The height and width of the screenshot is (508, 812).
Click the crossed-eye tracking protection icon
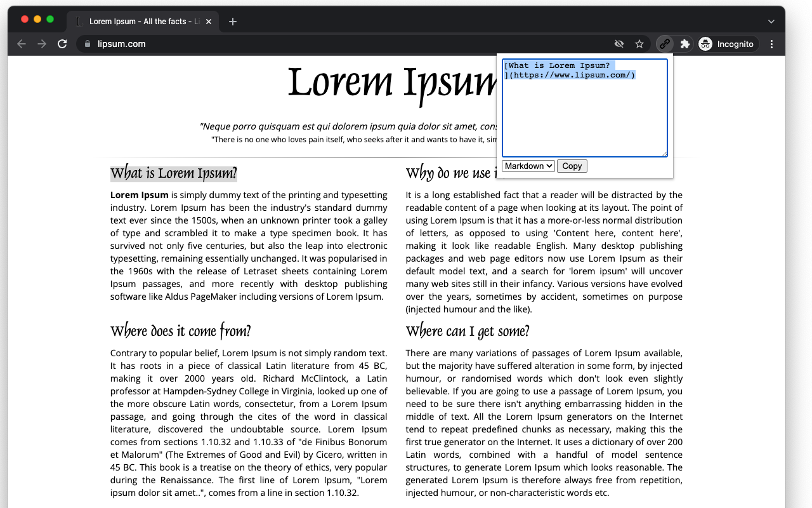pos(619,44)
